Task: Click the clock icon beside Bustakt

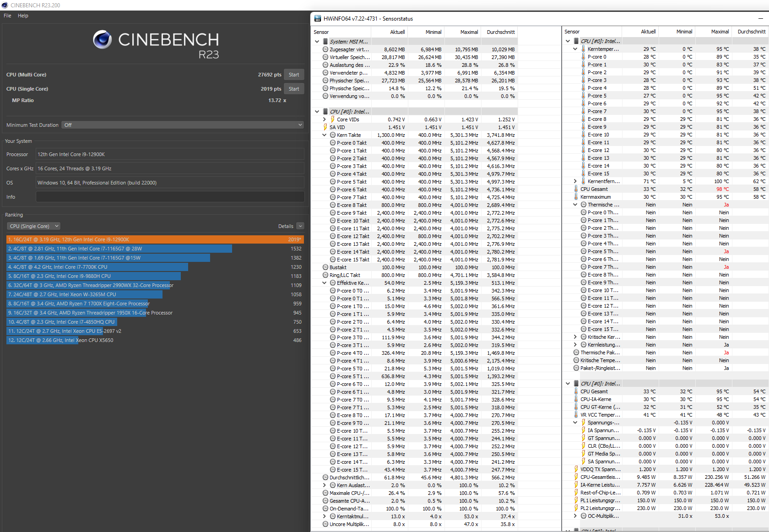Action: (x=325, y=267)
